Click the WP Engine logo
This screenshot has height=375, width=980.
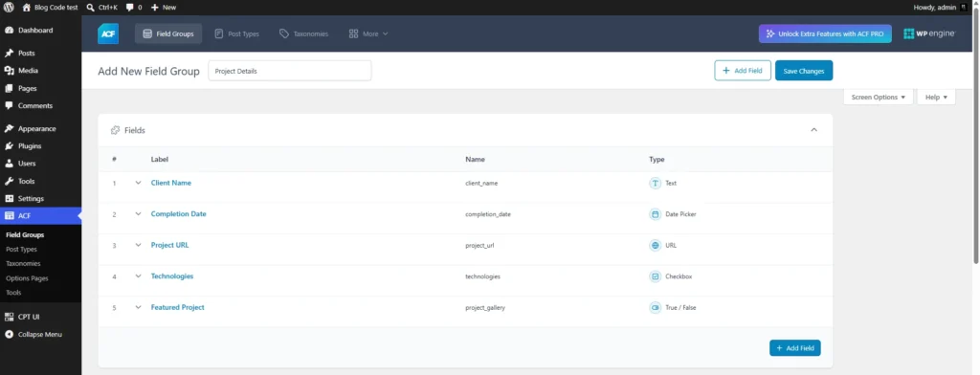pos(929,33)
